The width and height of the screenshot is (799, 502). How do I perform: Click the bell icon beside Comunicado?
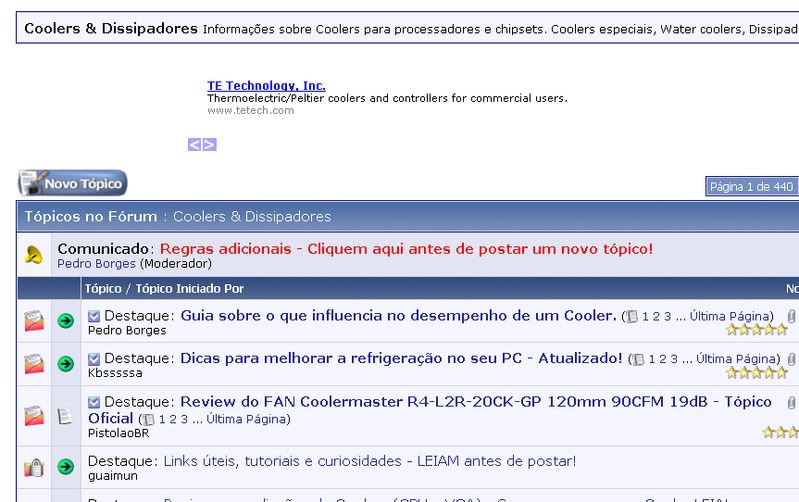[33, 255]
